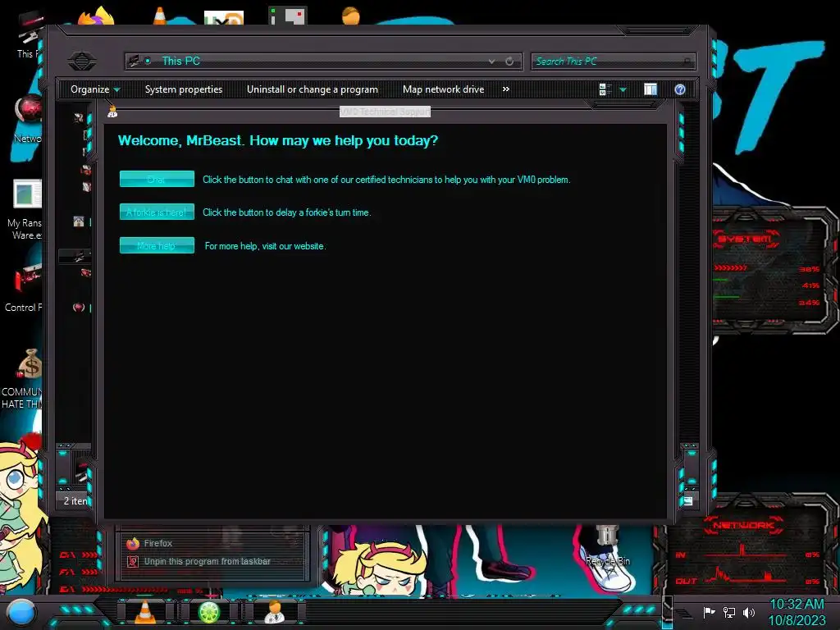Open the Recycle Bin desktop icon
Viewport: 840px width, 630px height.
608,546
